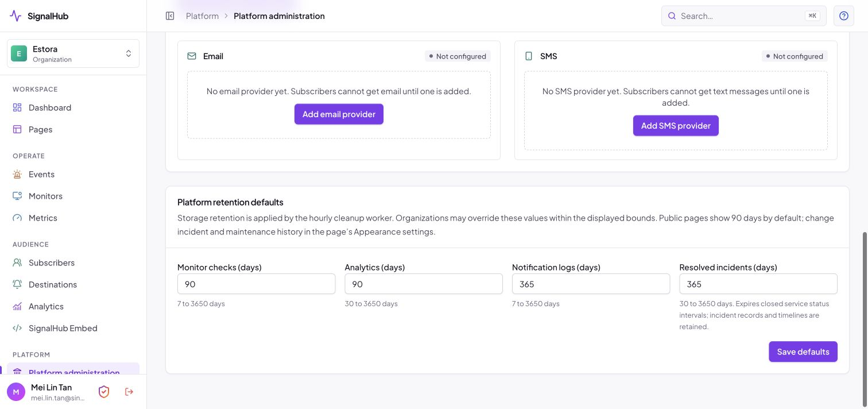868x409 pixels.
Task: Click the Analytics days field
Action: 424,284
